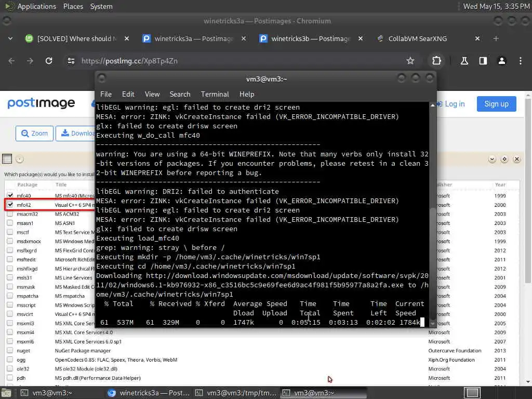
Task: Toggle ole32 package checkbox
Action: 10,369
